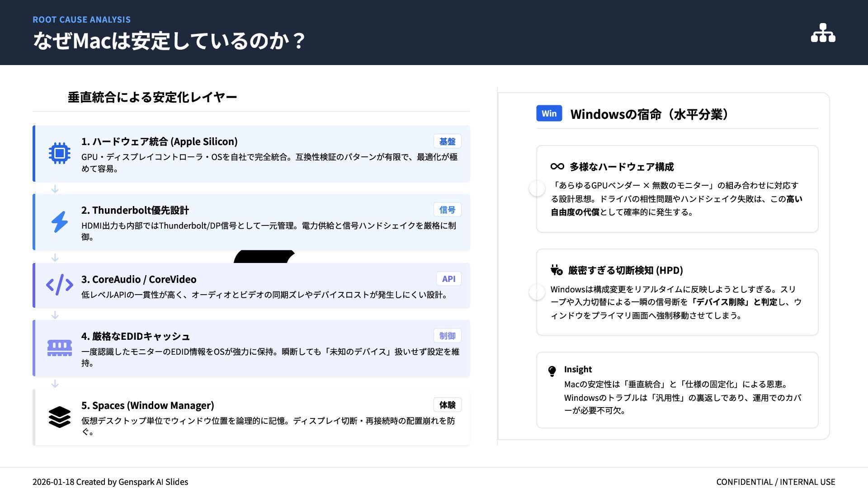Click the 基盤 tag label

point(447,141)
